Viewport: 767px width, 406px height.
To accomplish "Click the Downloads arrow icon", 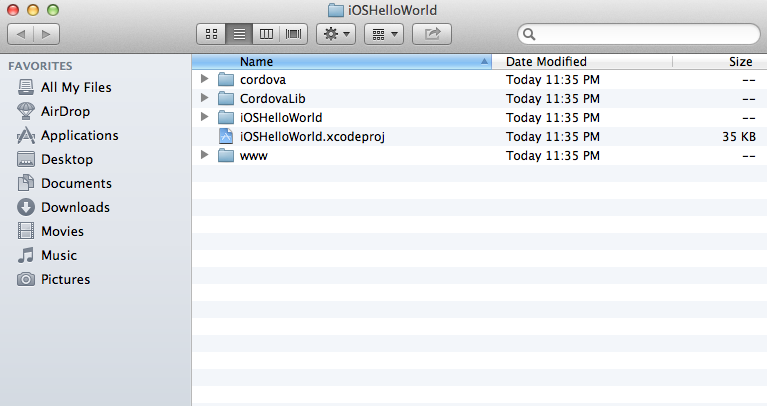I will point(26,207).
